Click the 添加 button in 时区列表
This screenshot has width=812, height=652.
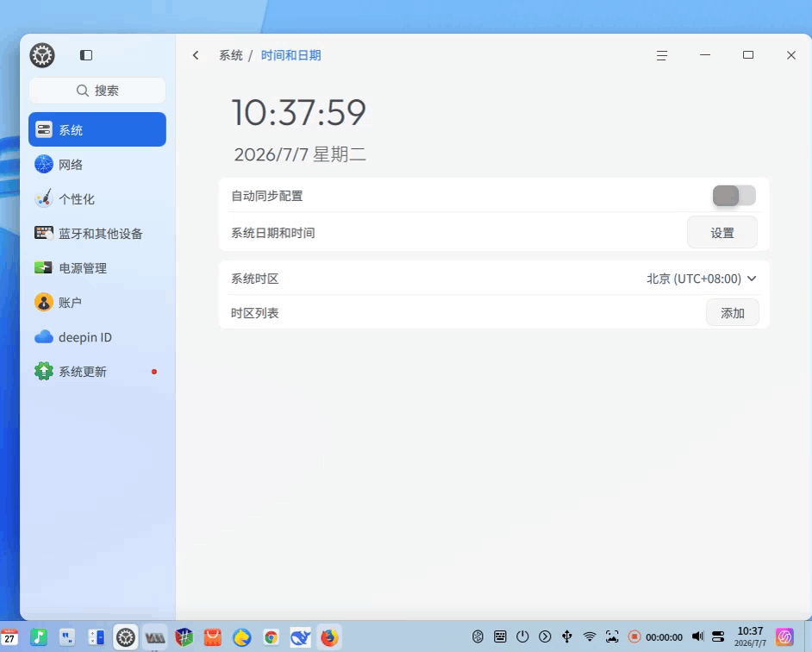click(x=732, y=313)
